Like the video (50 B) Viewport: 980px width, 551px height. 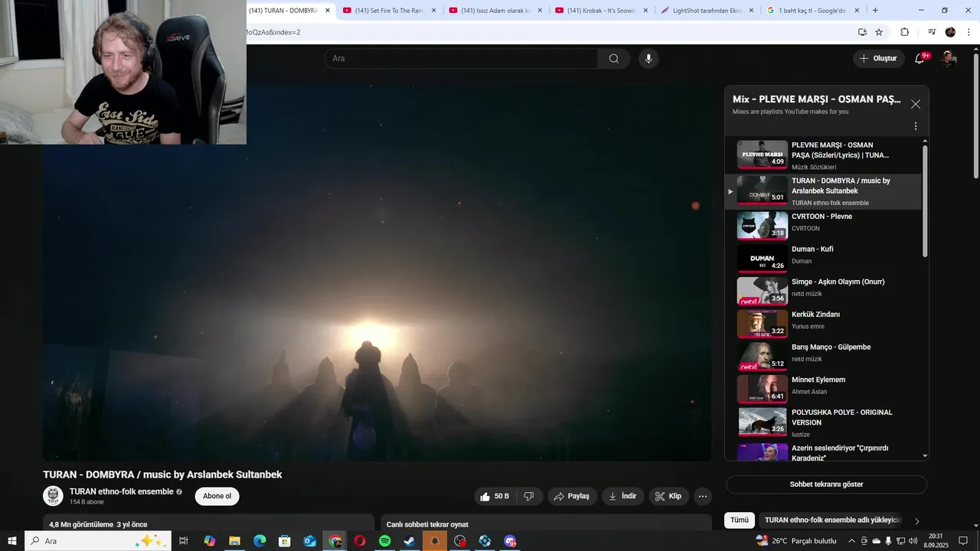(495, 497)
